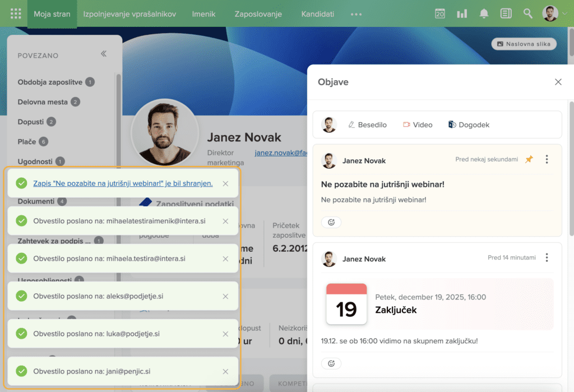Open the calendar icon in top bar
This screenshot has width=574, height=392.
[440, 13]
